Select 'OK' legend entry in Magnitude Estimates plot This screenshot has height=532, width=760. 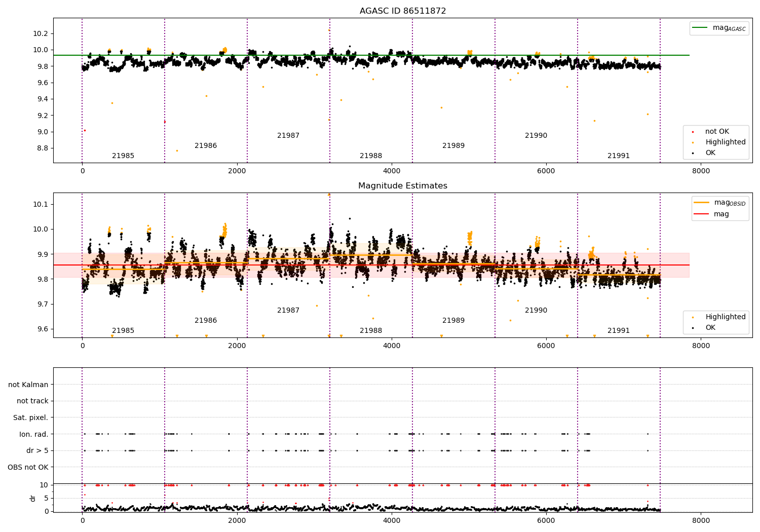click(x=710, y=328)
